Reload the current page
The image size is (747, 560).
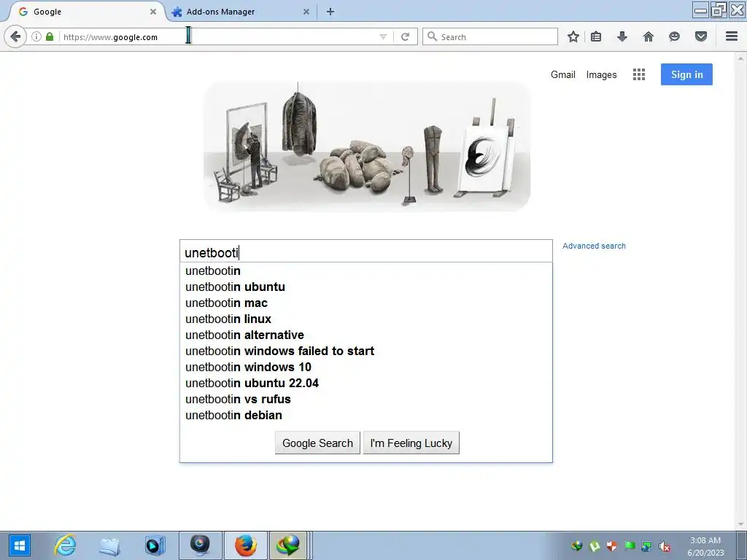coord(405,36)
